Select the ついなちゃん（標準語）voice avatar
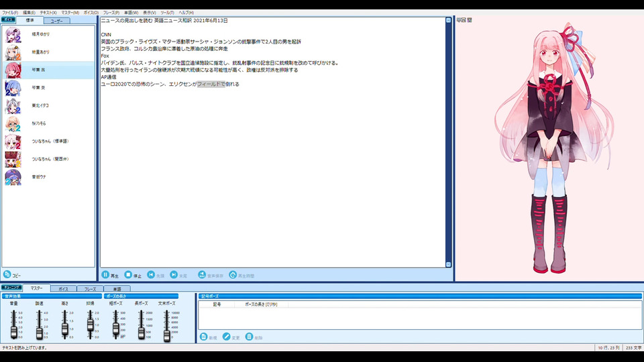644x362 pixels. 13,141
